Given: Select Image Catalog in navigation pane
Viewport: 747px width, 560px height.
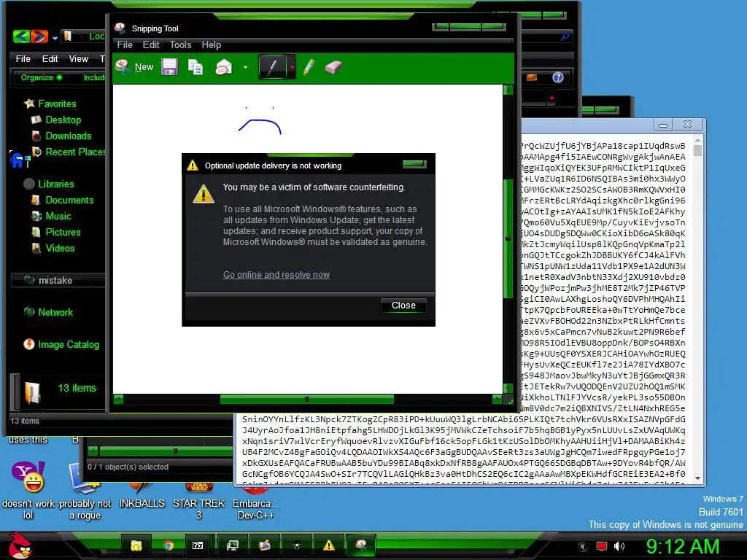Looking at the screenshot, I should 61,344.
